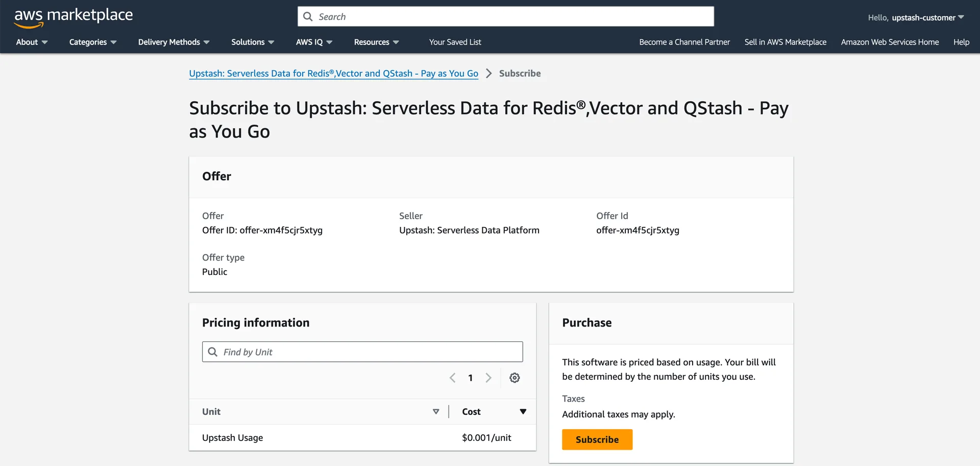Click the magnifier icon in top search bar

click(x=308, y=17)
